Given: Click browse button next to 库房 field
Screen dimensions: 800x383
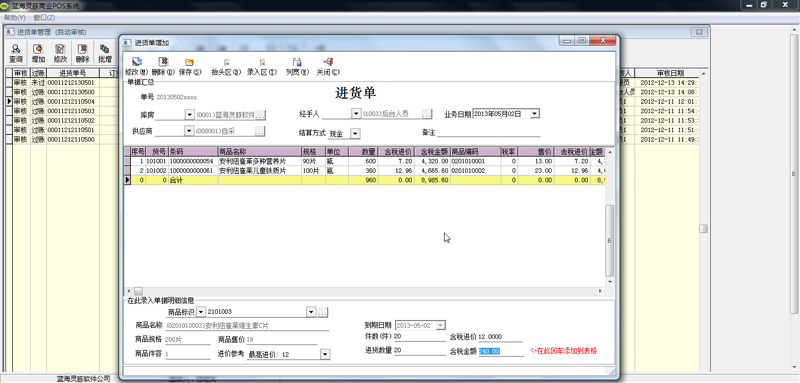Looking at the screenshot, I should [260, 114].
